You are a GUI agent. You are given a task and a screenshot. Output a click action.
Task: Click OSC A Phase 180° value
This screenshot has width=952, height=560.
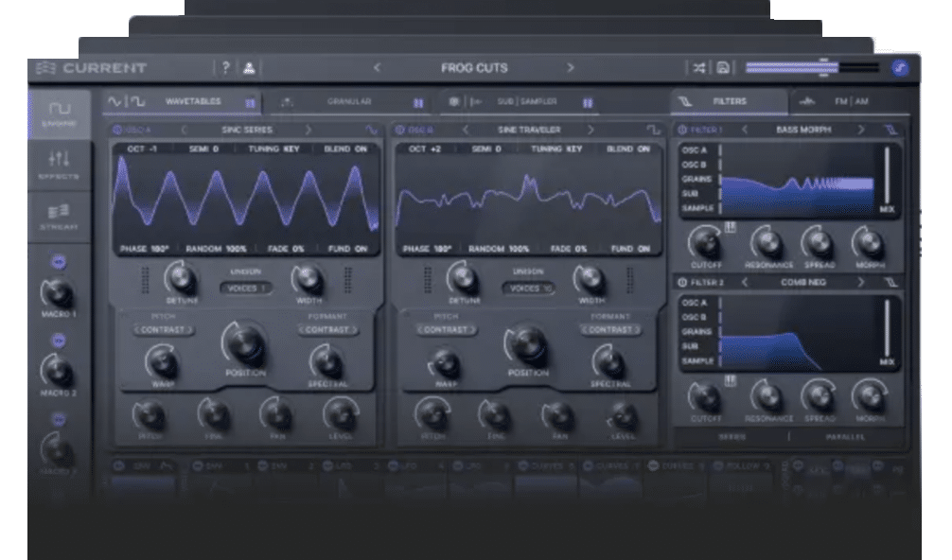(145, 249)
